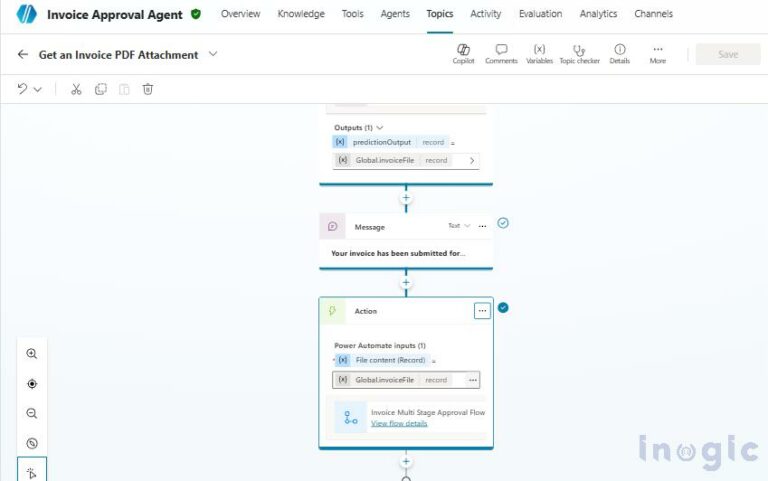Click the Undo icon
The width and height of the screenshot is (768, 481).
click(22, 89)
